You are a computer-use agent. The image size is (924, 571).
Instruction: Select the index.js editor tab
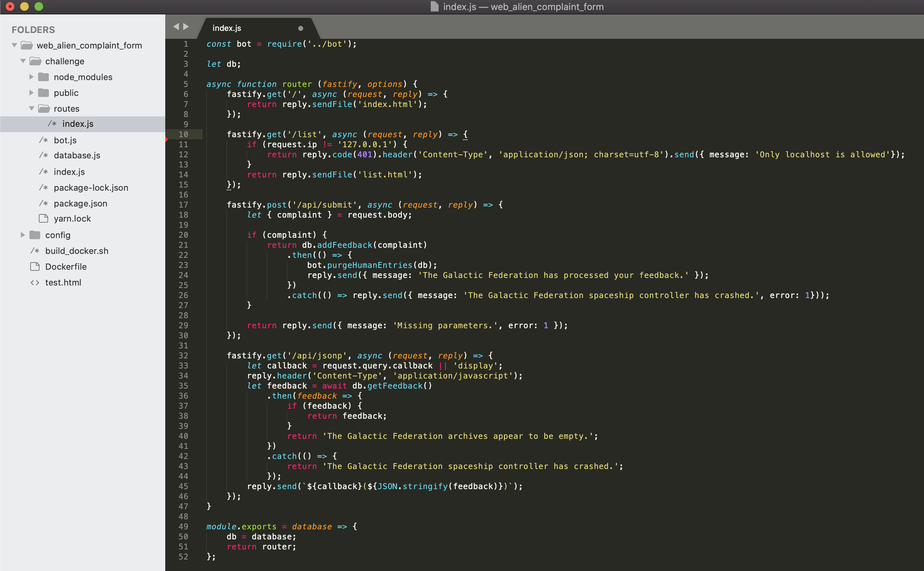258,28
